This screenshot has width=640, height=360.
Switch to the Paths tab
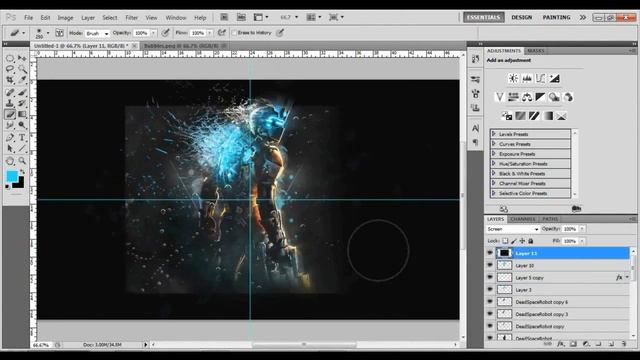point(550,219)
